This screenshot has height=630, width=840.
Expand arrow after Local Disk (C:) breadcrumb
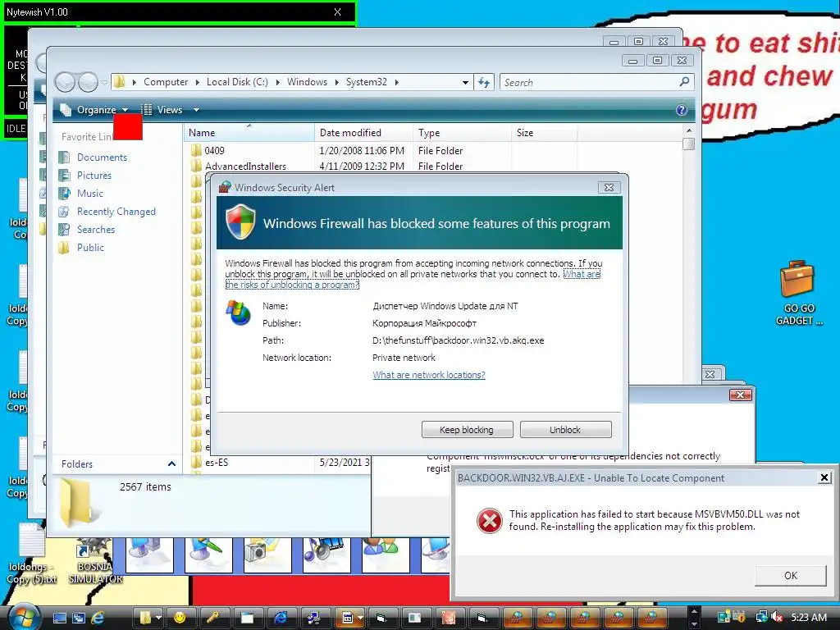(278, 82)
